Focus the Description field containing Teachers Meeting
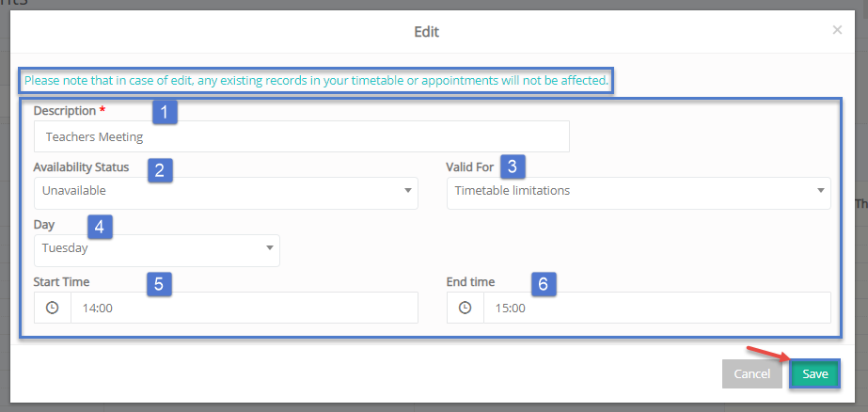This screenshot has width=868, height=412. point(302,136)
